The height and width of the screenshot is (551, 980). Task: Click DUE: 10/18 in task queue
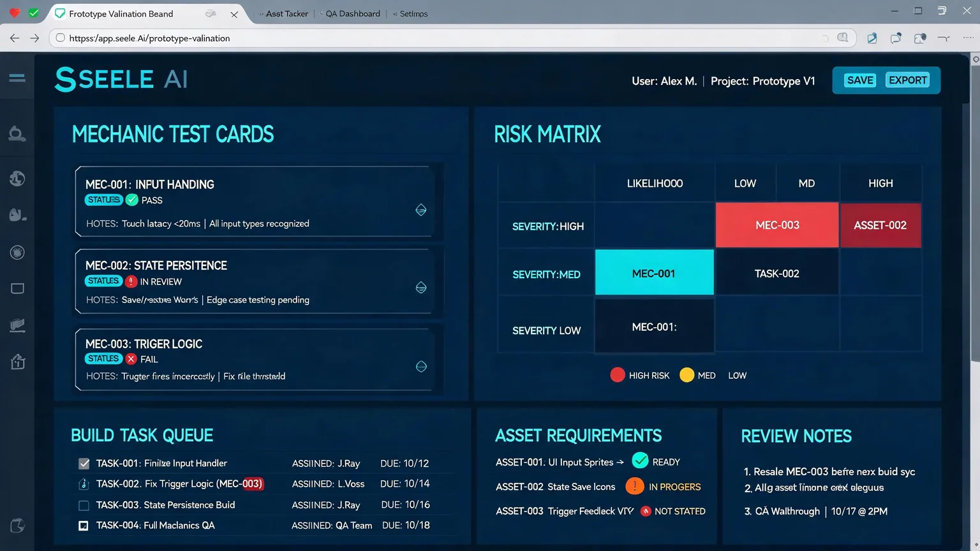click(x=406, y=525)
